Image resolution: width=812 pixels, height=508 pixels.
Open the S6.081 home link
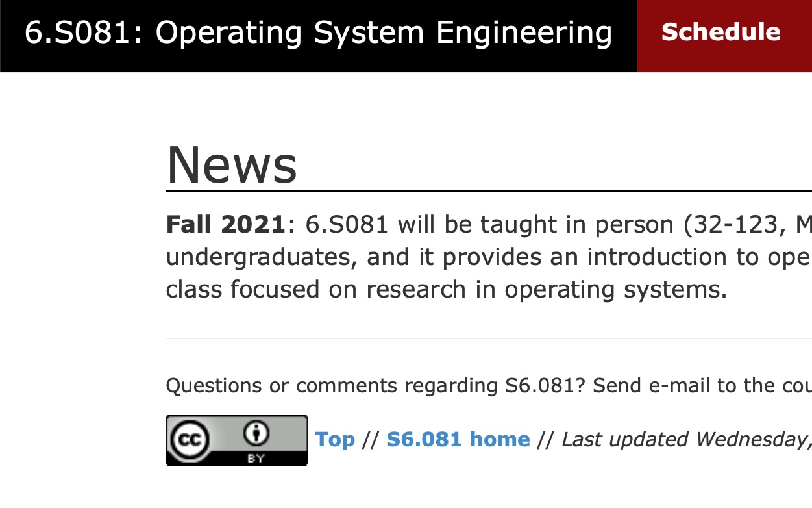pyautogui.click(x=458, y=440)
